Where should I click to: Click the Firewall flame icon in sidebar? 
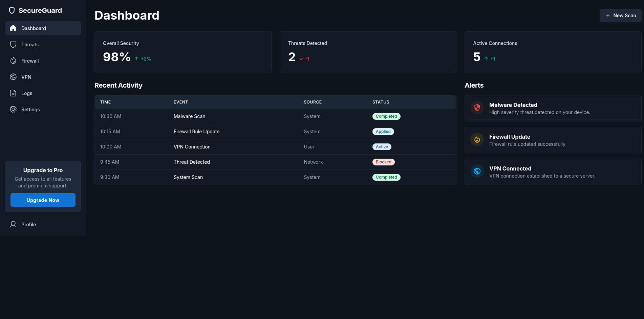(13, 61)
